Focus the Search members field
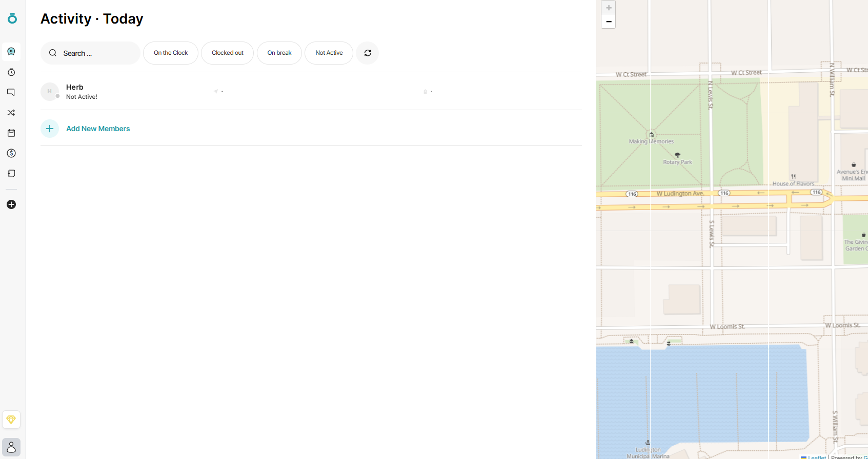 (90, 53)
